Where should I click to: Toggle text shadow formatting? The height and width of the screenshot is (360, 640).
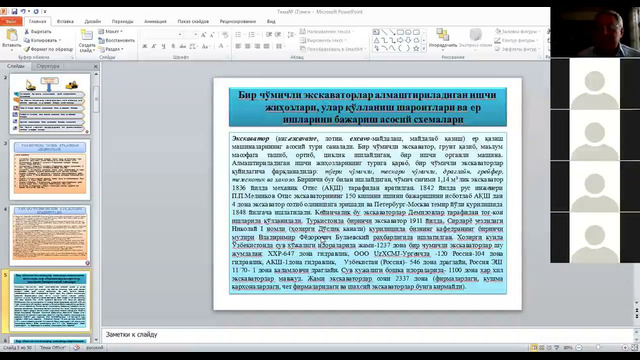pos(173,47)
